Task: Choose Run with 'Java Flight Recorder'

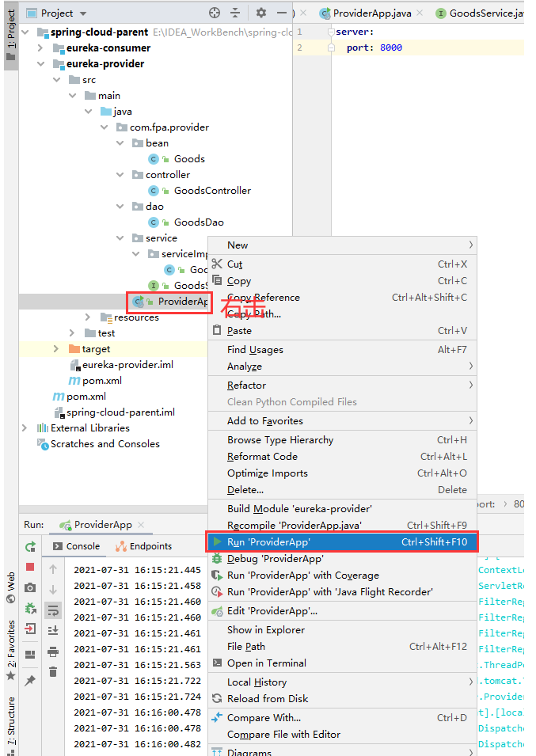Action: (342, 592)
